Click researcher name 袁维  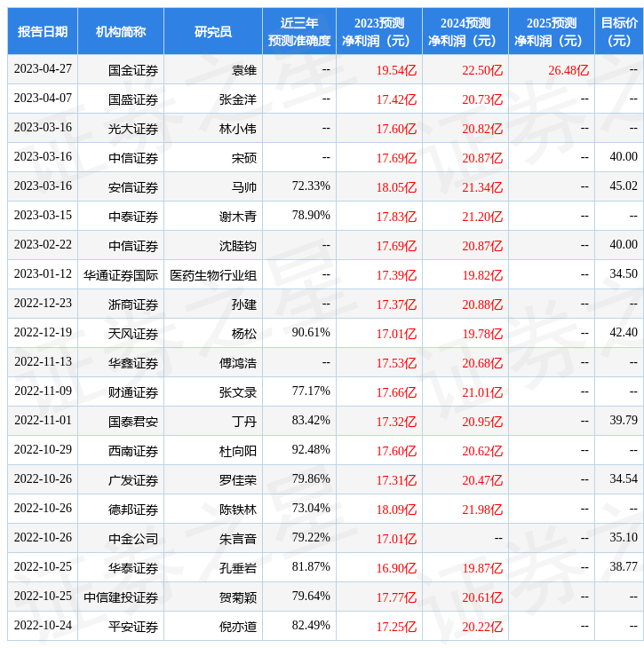point(244,70)
